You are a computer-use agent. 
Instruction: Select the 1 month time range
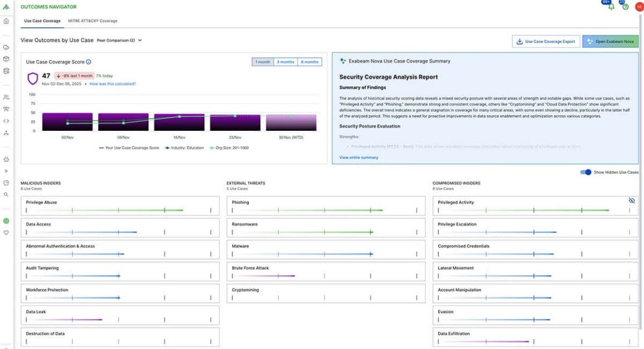pyautogui.click(x=262, y=62)
